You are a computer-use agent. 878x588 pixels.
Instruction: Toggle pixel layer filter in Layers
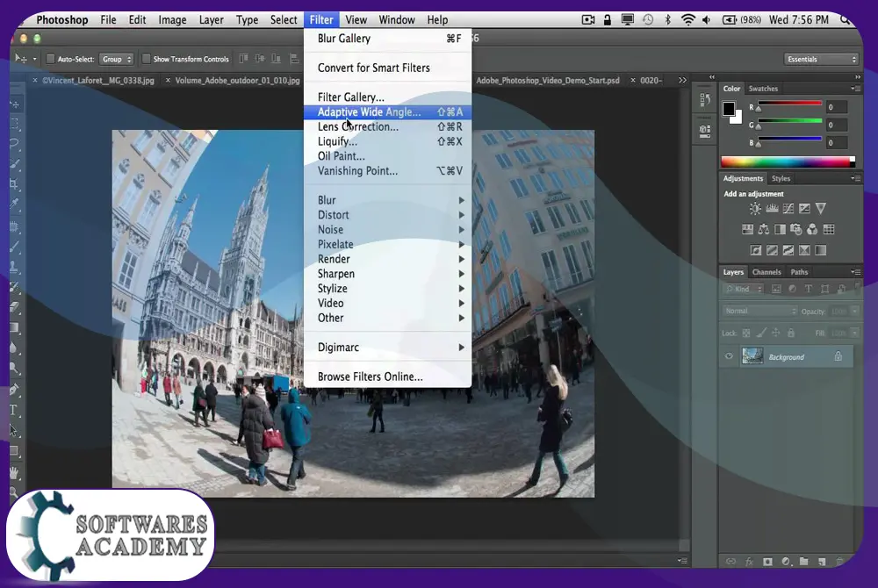(776, 289)
